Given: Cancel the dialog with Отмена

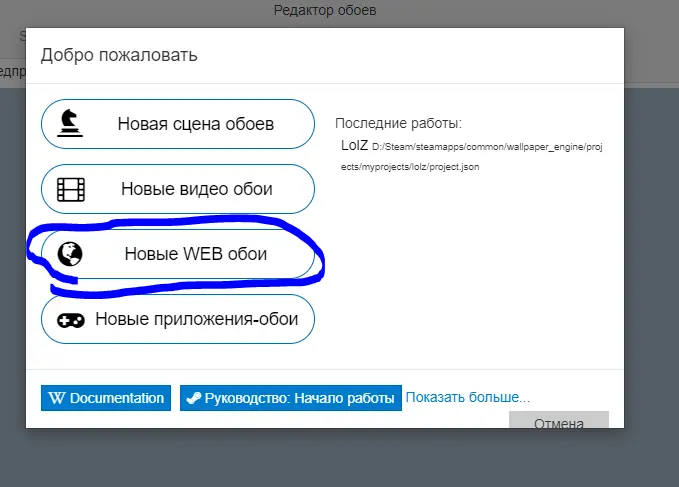Looking at the screenshot, I should [x=559, y=420].
